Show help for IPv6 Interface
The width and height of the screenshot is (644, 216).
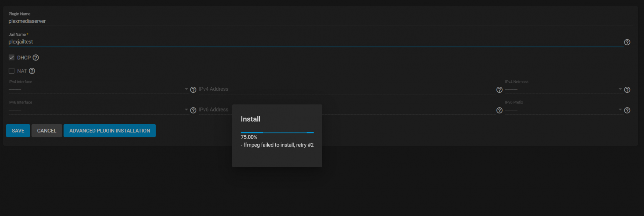click(x=193, y=110)
